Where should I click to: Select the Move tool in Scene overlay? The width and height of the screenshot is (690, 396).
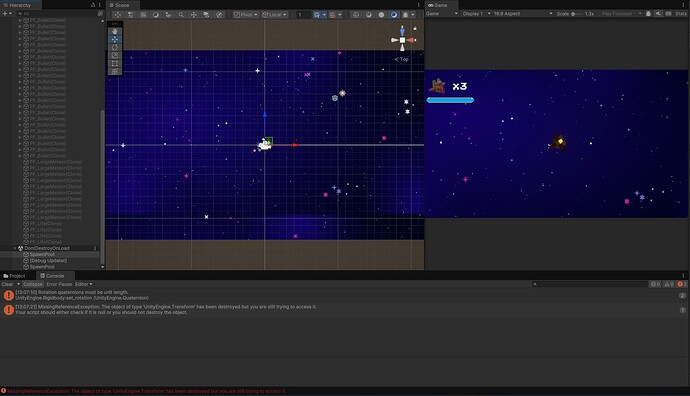[x=115, y=39]
